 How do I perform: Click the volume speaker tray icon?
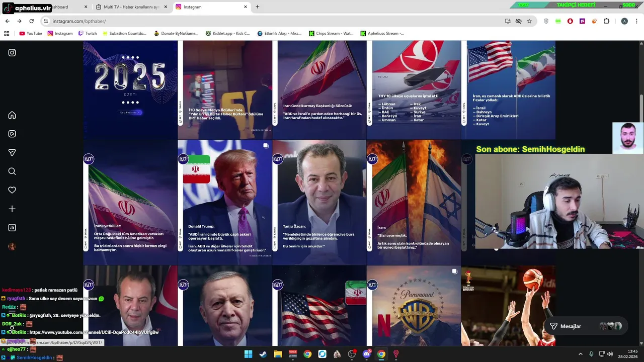[x=611, y=354]
